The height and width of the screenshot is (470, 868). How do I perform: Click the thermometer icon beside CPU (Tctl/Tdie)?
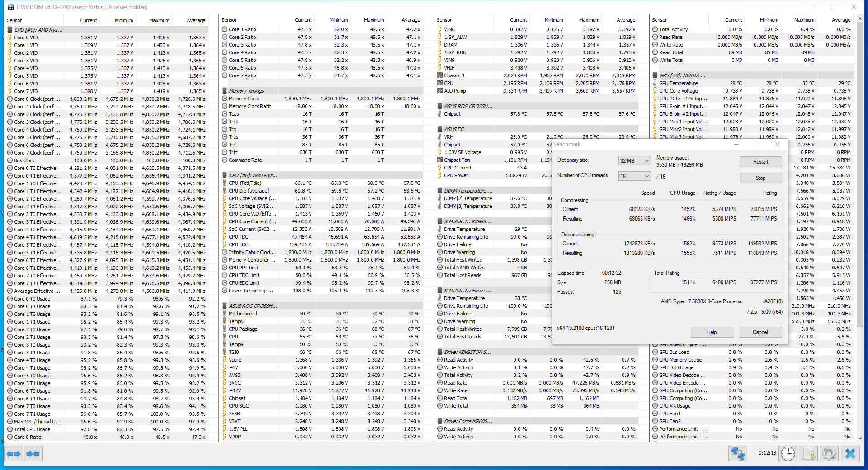coord(225,183)
